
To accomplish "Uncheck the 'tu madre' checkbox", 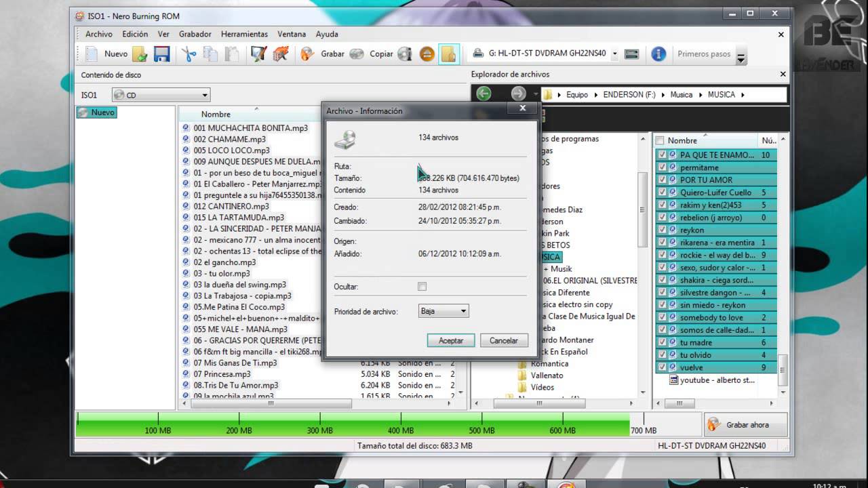I will [x=662, y=342].
